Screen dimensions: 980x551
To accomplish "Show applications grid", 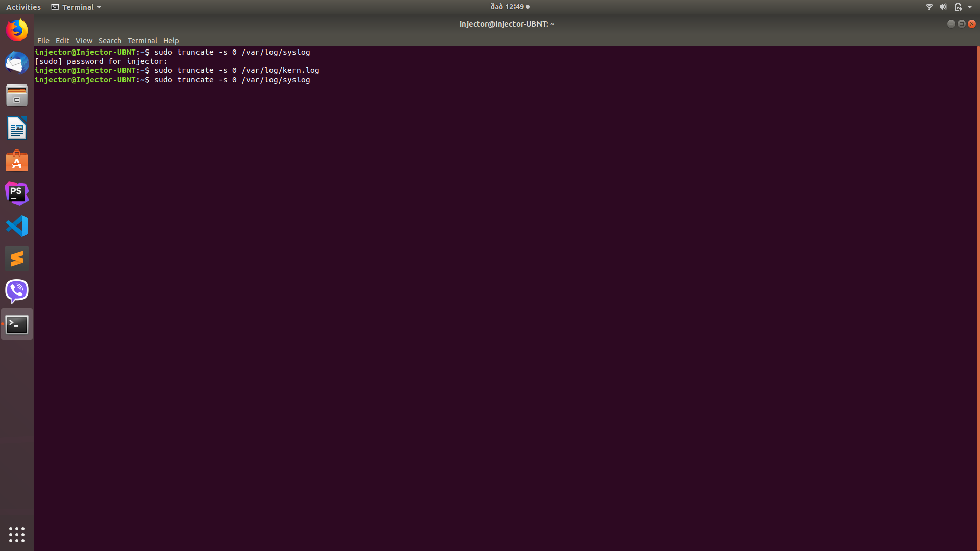I will tap(17, 534).
